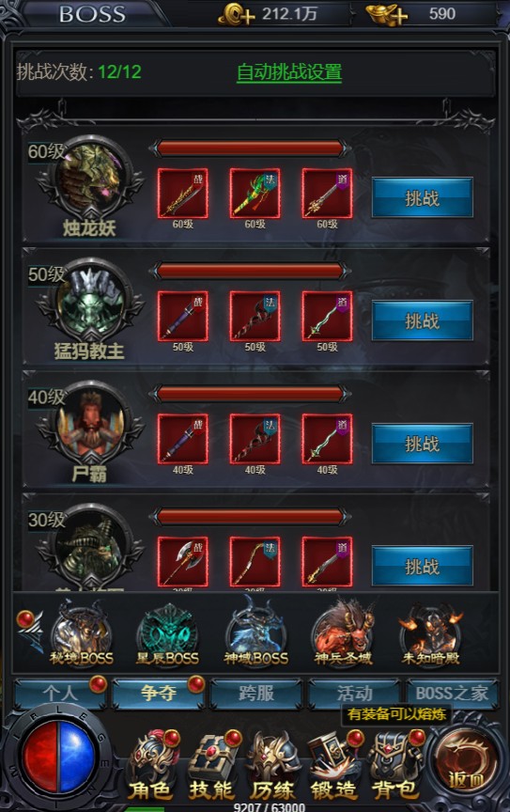The height and width of the screenshot is (812, 510).
Task: Open the 秘境BOSS icon
Action: [x=82, y=632]
